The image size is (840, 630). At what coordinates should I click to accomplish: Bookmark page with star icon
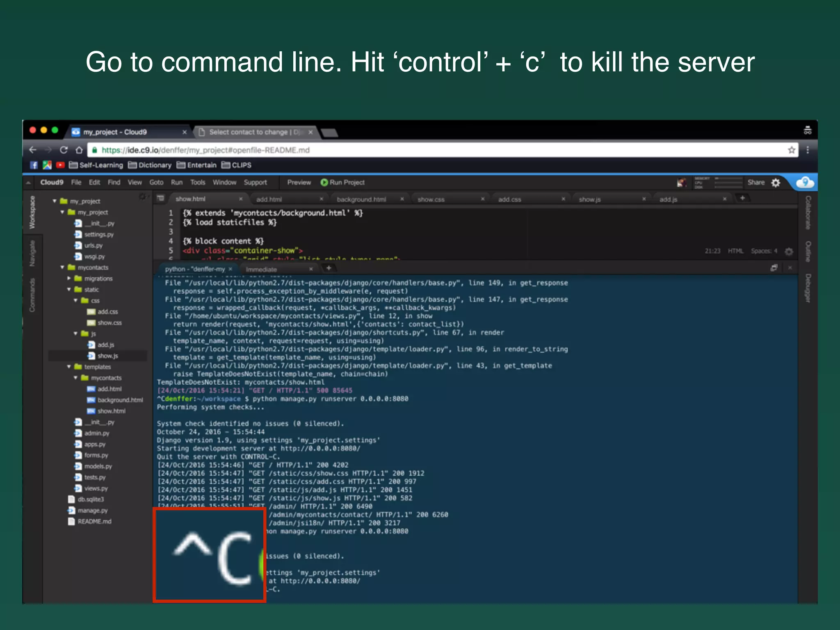(791, 150)
